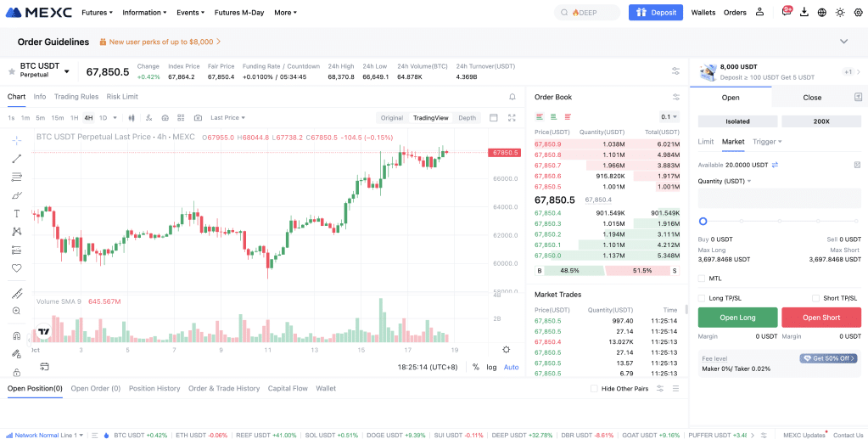Toggle light and dark theme
The width and height of the screenshot is (868, 439).
point(840,12)
